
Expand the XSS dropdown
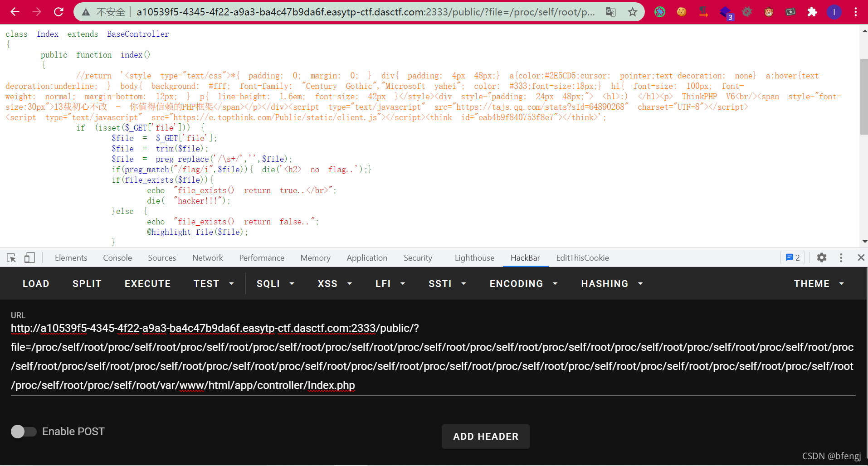click(335, 284)
